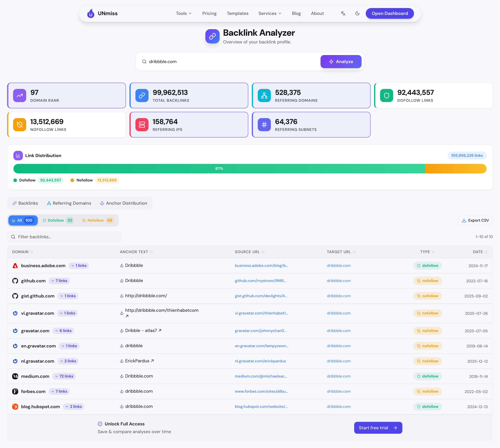This screenshot has width=500, height=448.
Task: Sort table by Domain column
Action: coord(22,252)
